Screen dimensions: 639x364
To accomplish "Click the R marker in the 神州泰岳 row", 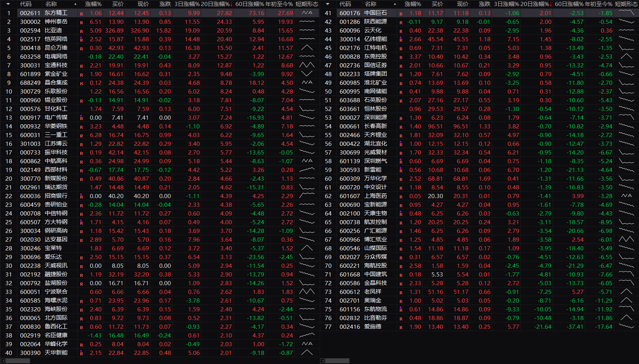I will [x=81, y=22].
